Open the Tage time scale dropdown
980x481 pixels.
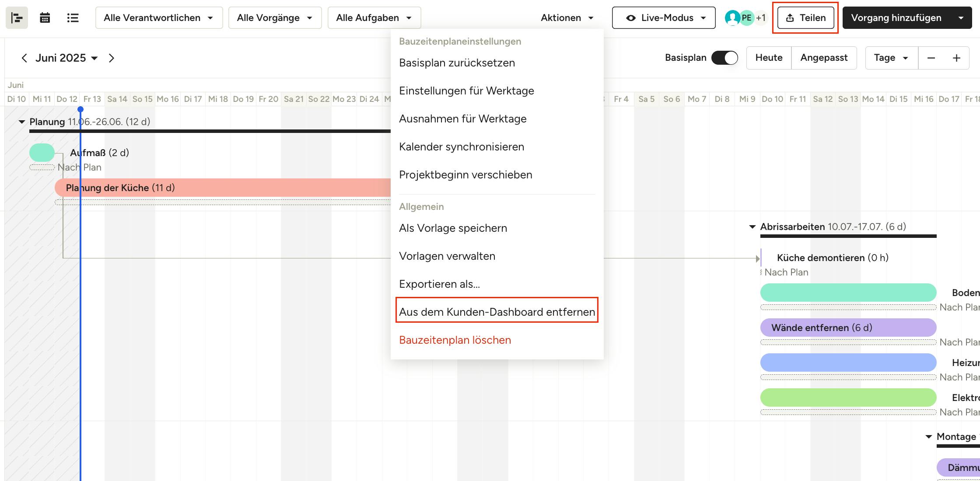(891, 58)
